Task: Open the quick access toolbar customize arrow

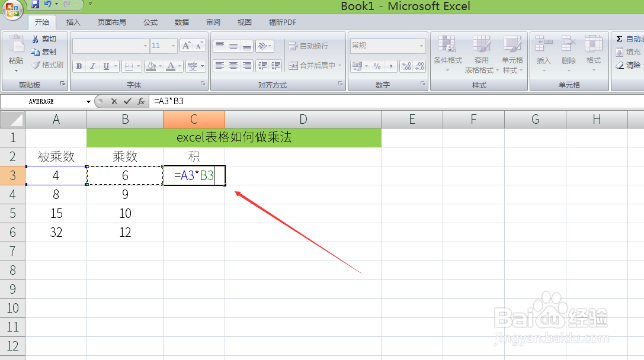Action: point(91,4)
